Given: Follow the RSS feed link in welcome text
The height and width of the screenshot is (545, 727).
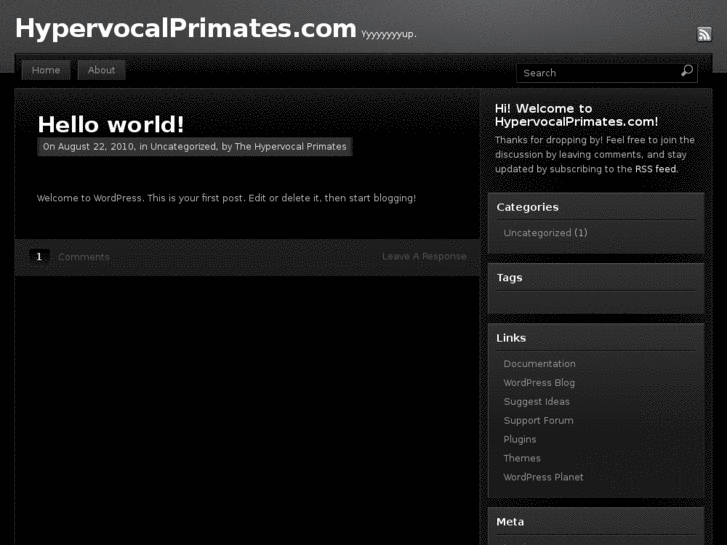Looking at the screenshot, I should tap(656, 169).
